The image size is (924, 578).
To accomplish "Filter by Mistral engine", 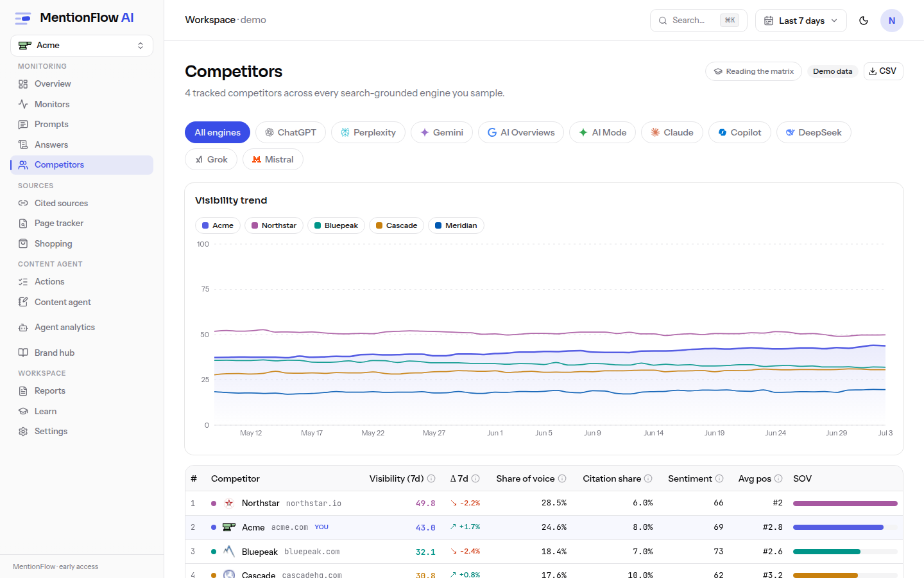I will click(x=273, y=159).
